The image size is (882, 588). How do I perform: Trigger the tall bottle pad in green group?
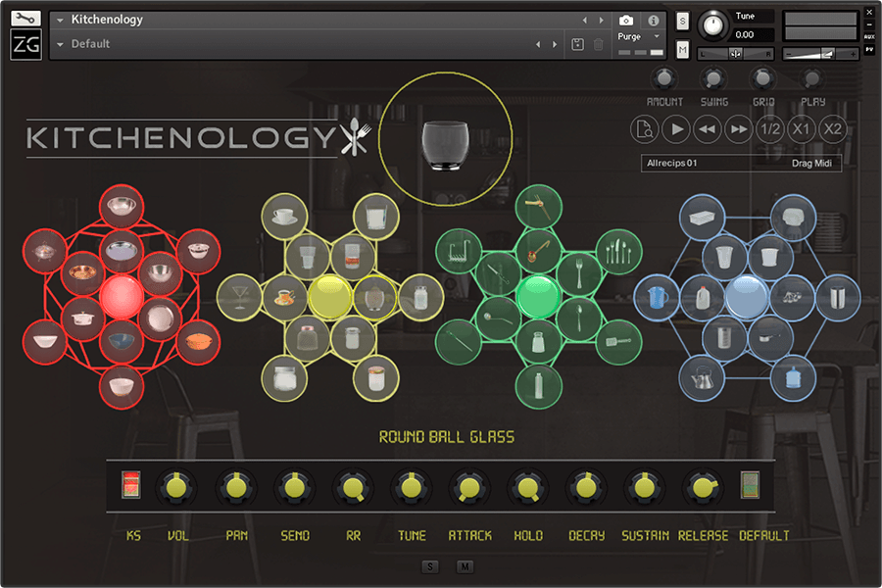coord(538,386)
